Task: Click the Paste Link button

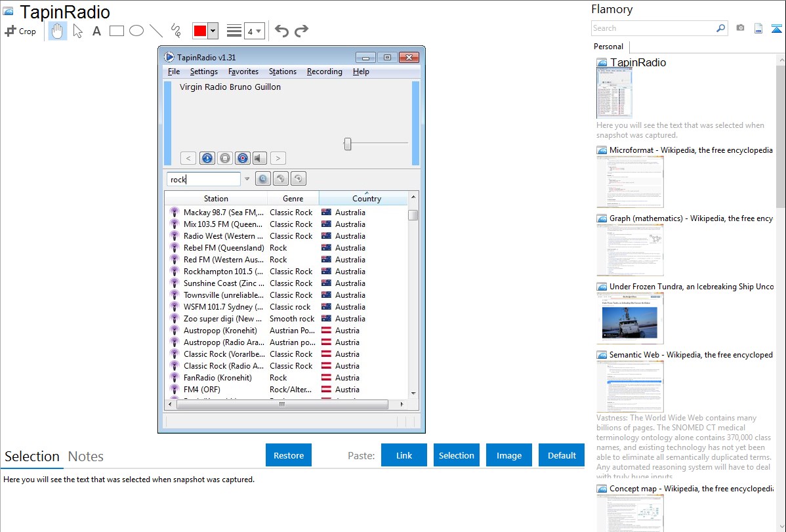Action: (404, 455)
